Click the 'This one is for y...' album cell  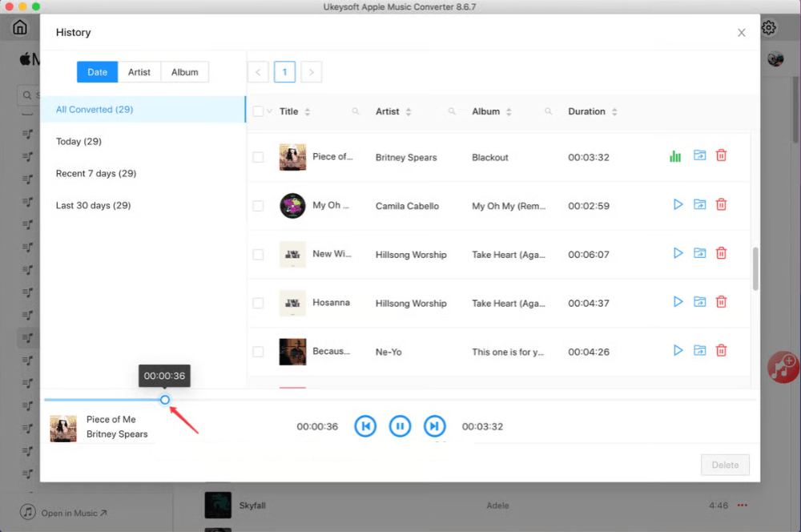pos(507,352)
